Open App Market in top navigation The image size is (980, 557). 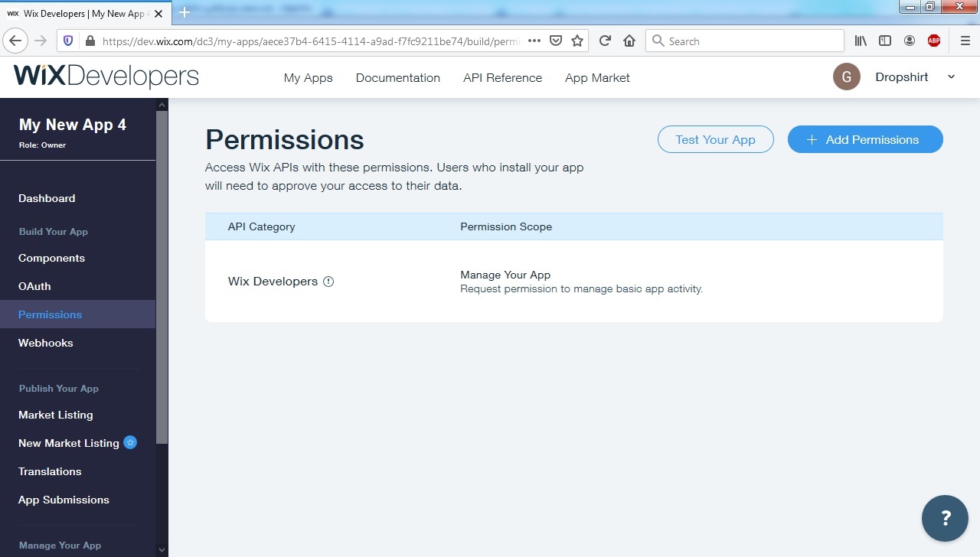[x=597, y=78]
